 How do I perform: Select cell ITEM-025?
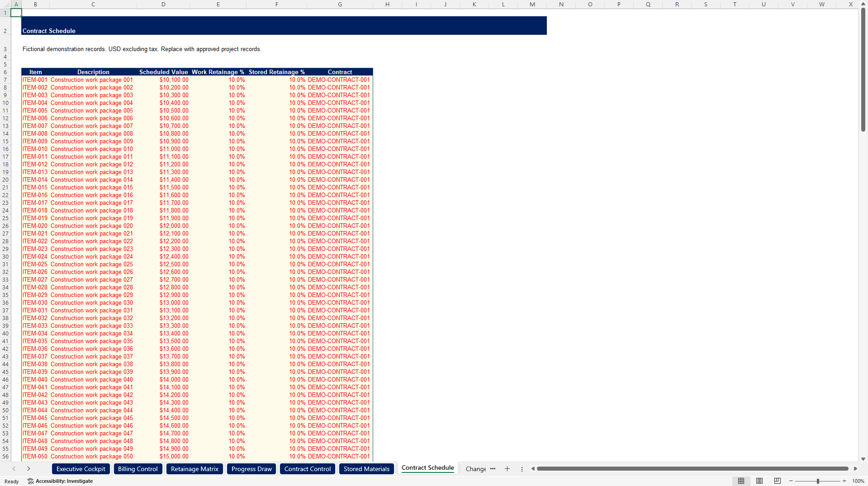[35, 264]
